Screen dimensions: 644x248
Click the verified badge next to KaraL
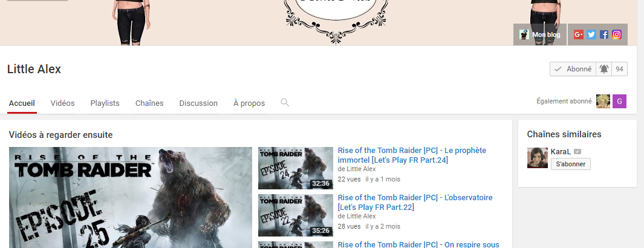click(x=577, y=151)
